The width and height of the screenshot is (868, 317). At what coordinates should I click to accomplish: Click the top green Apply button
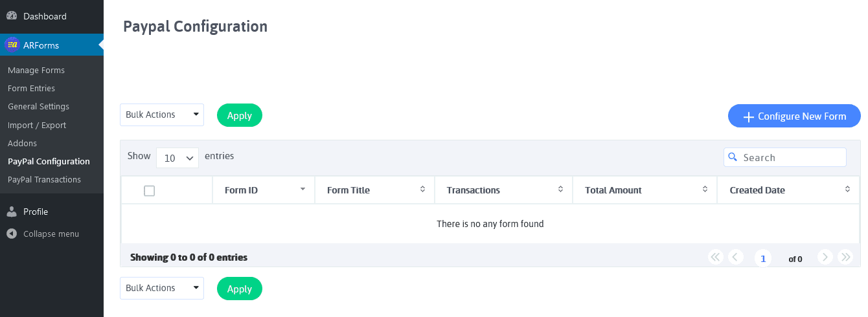[240, 115]
